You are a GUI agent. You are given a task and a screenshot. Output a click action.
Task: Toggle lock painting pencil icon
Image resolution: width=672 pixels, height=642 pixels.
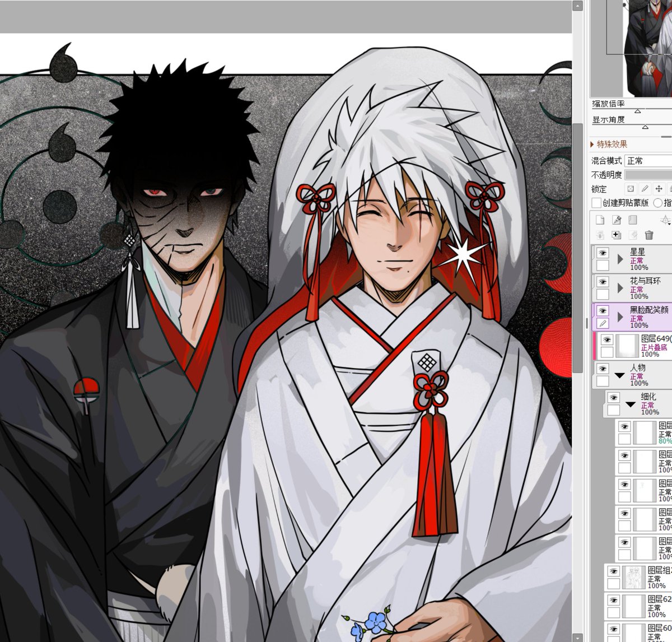pyautogui.click(x=645, y=189)
